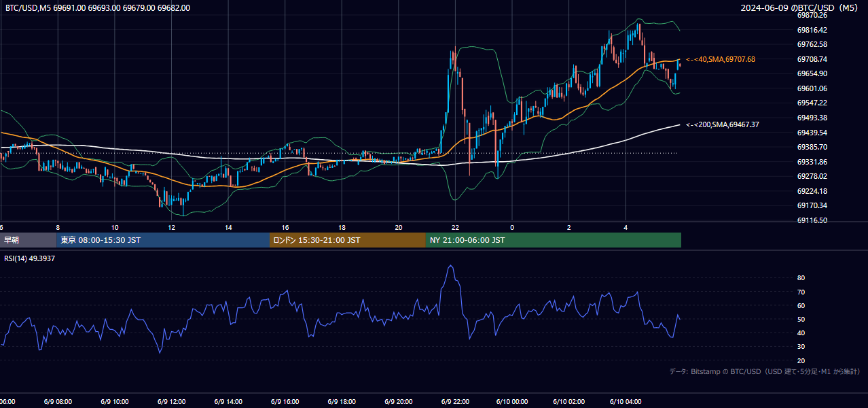This screenshot has height=408, width=868.
Task: Click price axis value 69816.42
Action: click(x=812, y=30)
